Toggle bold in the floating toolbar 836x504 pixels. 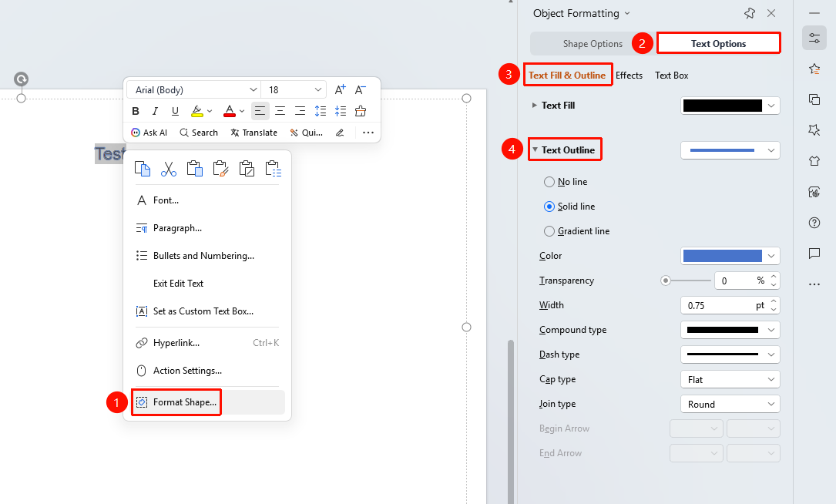click(136, 111)
